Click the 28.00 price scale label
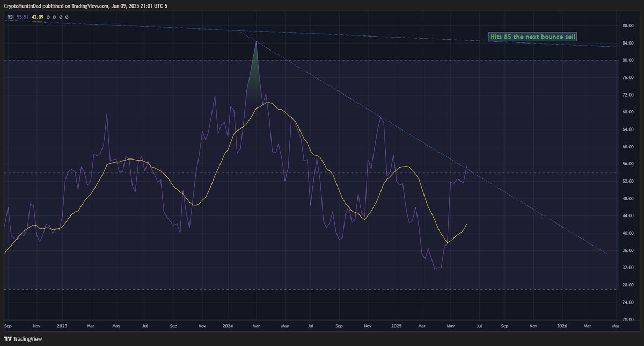 629,285
